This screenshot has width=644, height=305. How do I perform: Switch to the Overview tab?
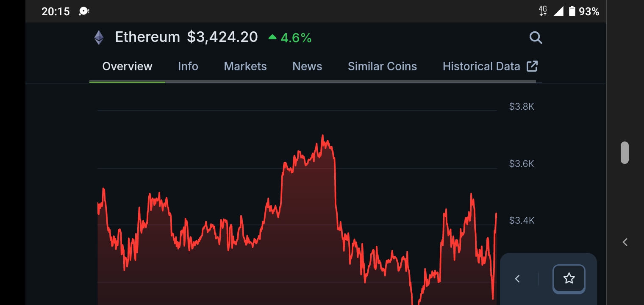(127, 67)
